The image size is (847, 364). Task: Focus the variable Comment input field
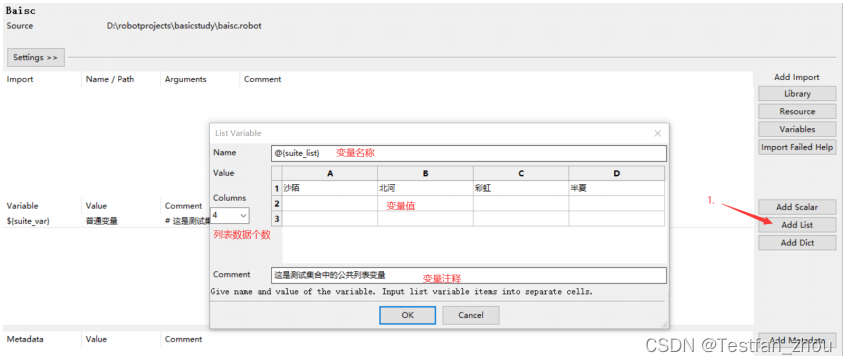(469, 275)
